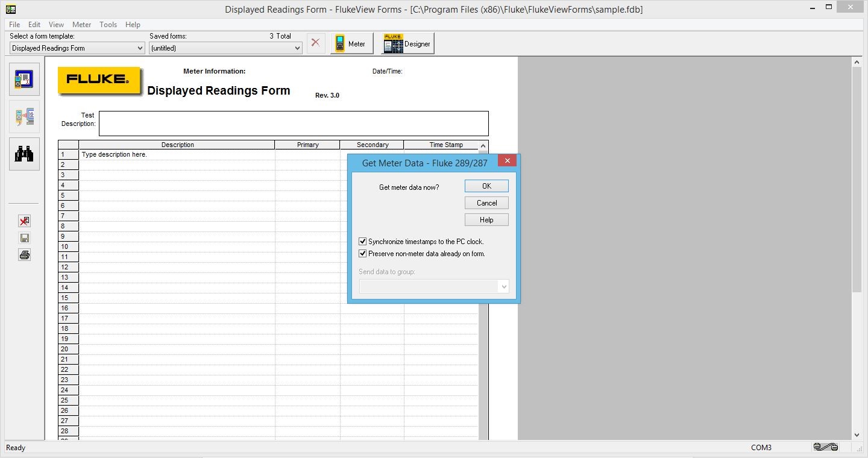
Task: Expand the form template dropdown
Action: tap(139, 48)
